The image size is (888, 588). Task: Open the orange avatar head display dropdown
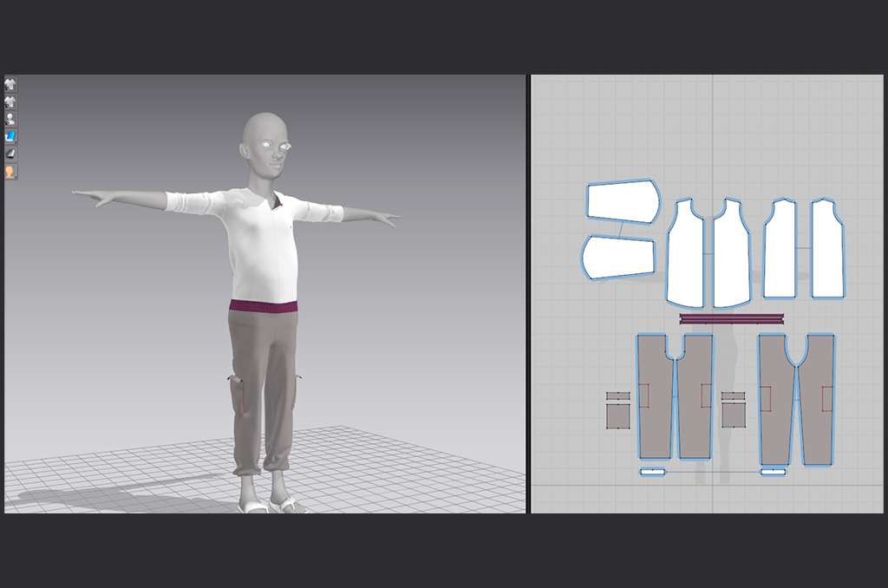[10, 172]
